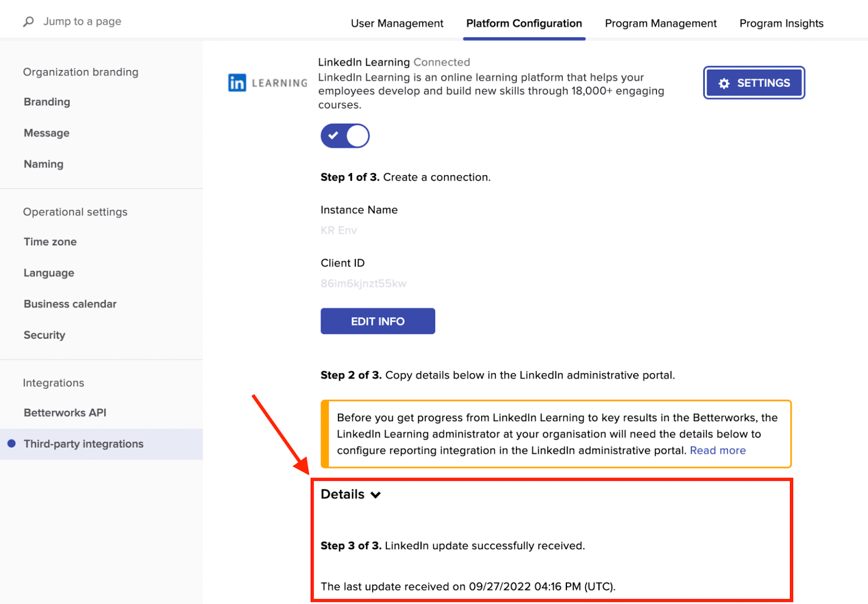Viewport: 868px width, 604px height.
Task: Open Branding in the sidebar
Action: pos(47,102)
